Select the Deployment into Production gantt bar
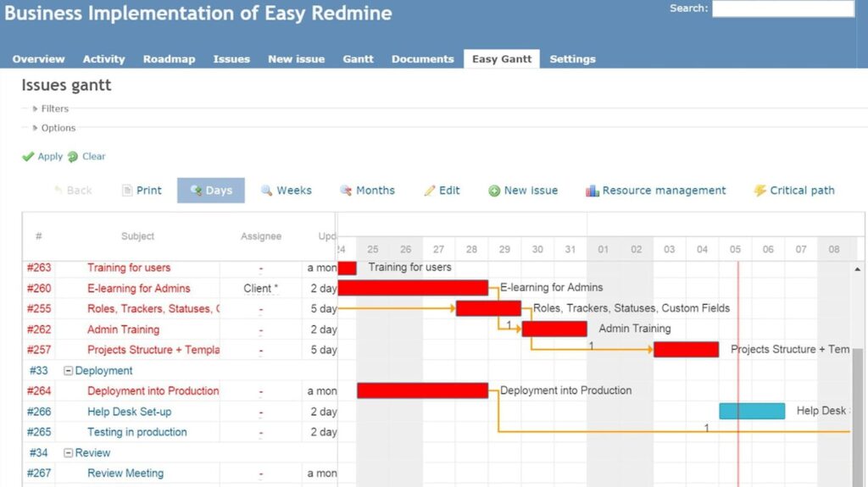Screen dimensions: 868x487 coord(422,390)
